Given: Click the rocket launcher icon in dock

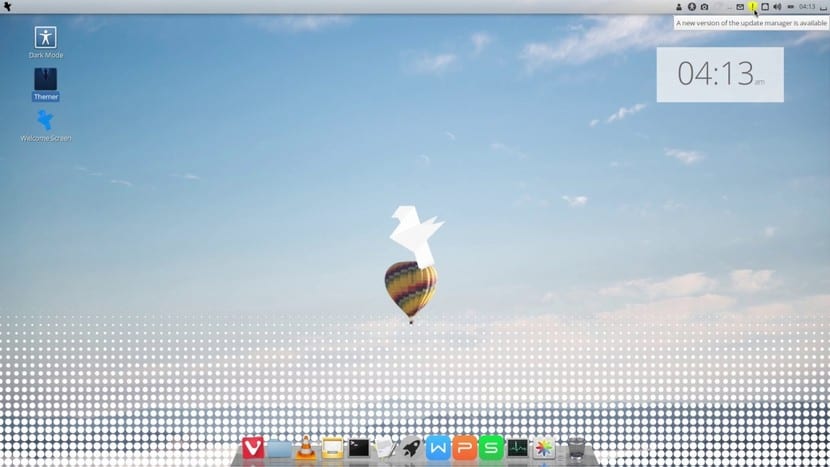Looking at the screenshot, I should click(x=411, y=449).
